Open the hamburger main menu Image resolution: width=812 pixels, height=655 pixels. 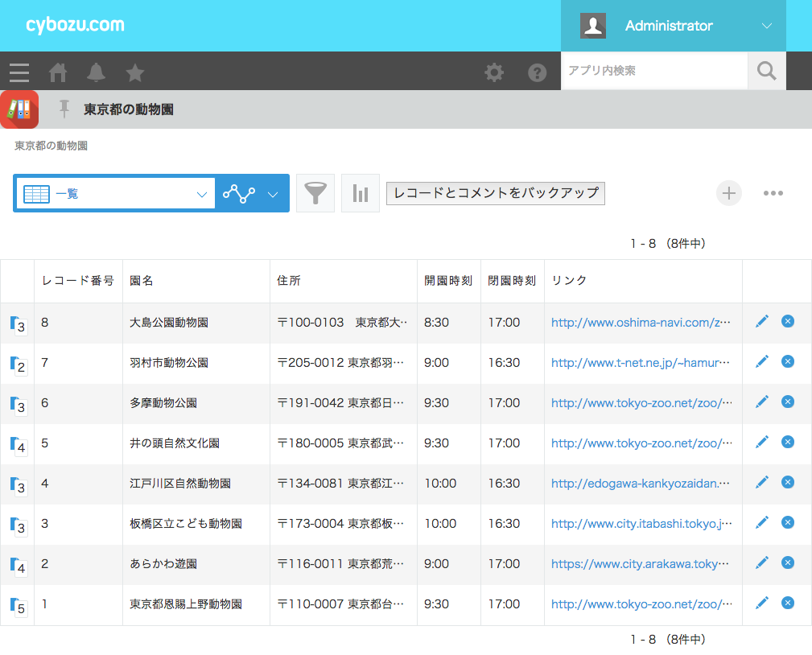19,72
